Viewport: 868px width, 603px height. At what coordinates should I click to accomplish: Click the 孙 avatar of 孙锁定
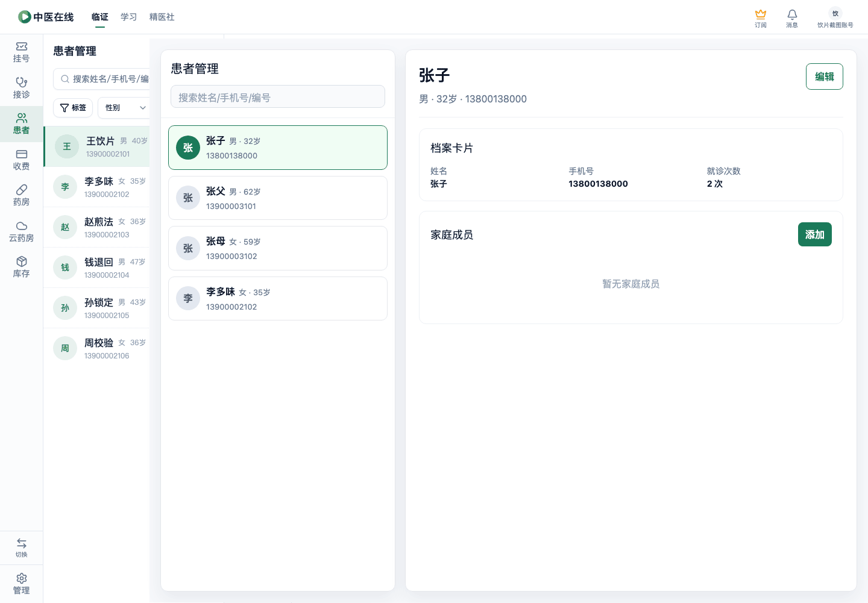tap(65, 308)
